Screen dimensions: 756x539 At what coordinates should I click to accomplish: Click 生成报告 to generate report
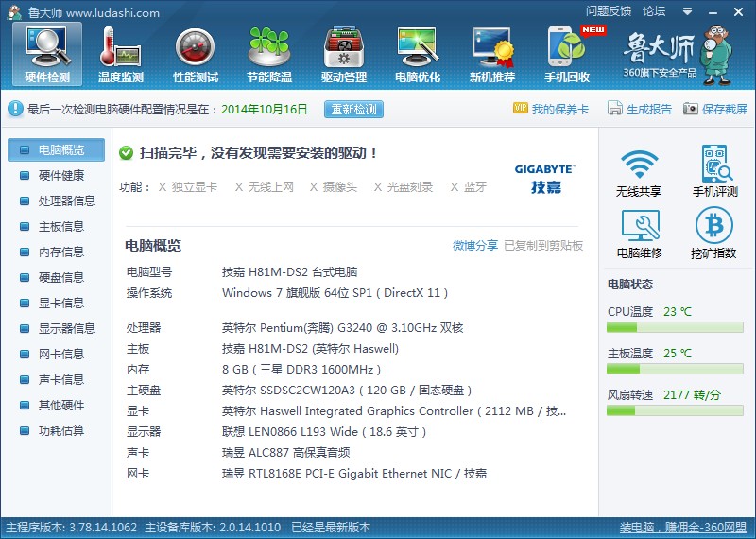tap(640, 109)
